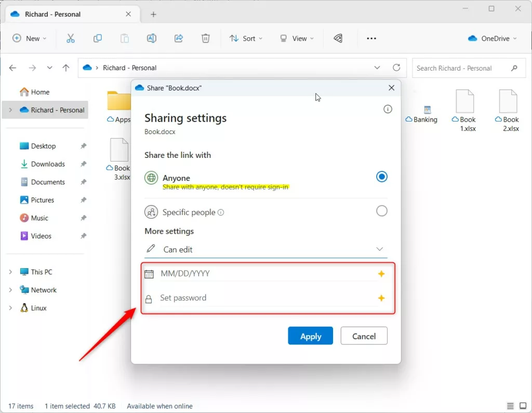Open the Sort dropdown
This screenshot has width=532, height=413.
(245, 38)
